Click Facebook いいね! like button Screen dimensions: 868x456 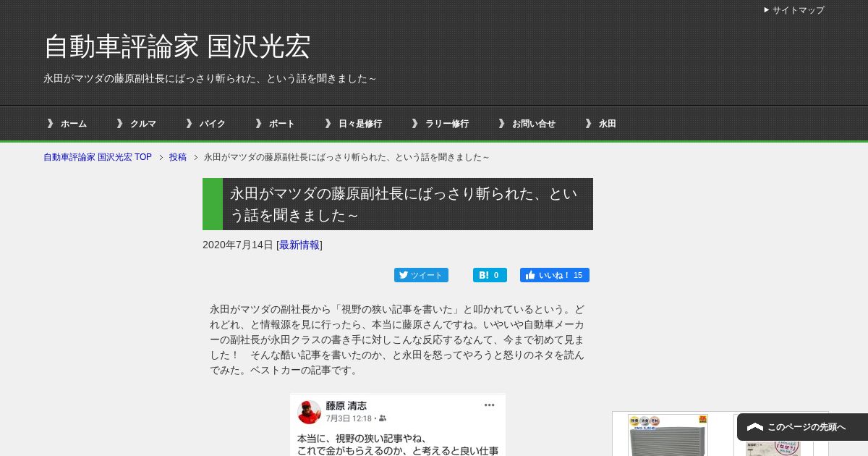(555, 275)
